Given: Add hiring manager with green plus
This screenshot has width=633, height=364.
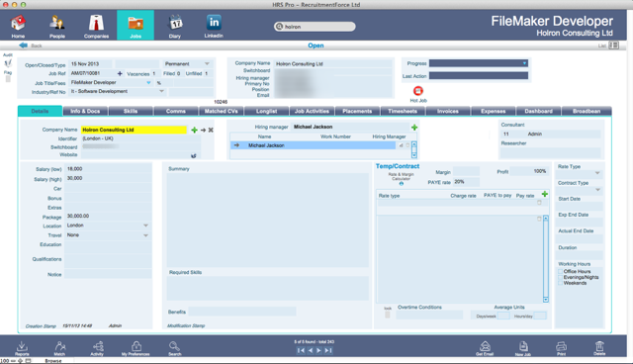Looking at the screenshot, I should [414, 128].
